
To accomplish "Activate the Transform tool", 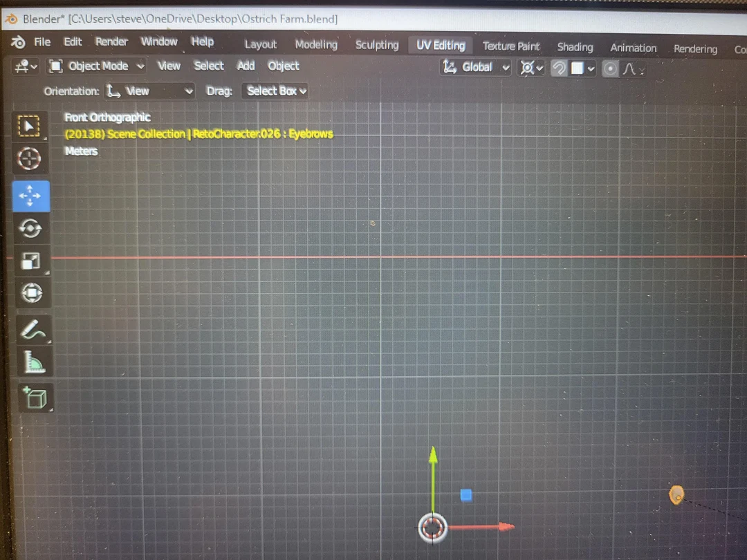I will click(x=29, y=293).
